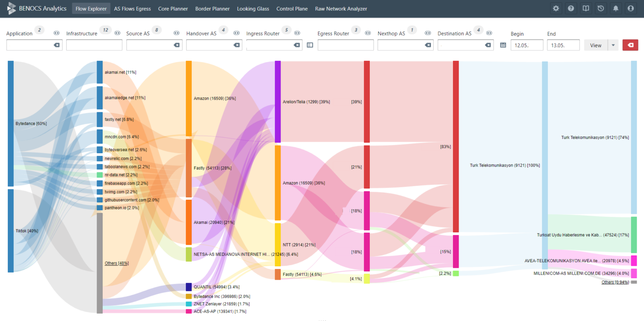Open the documentation book icon
The height and width of the screenshot is (321, 644).
click(x=586, y=8)
